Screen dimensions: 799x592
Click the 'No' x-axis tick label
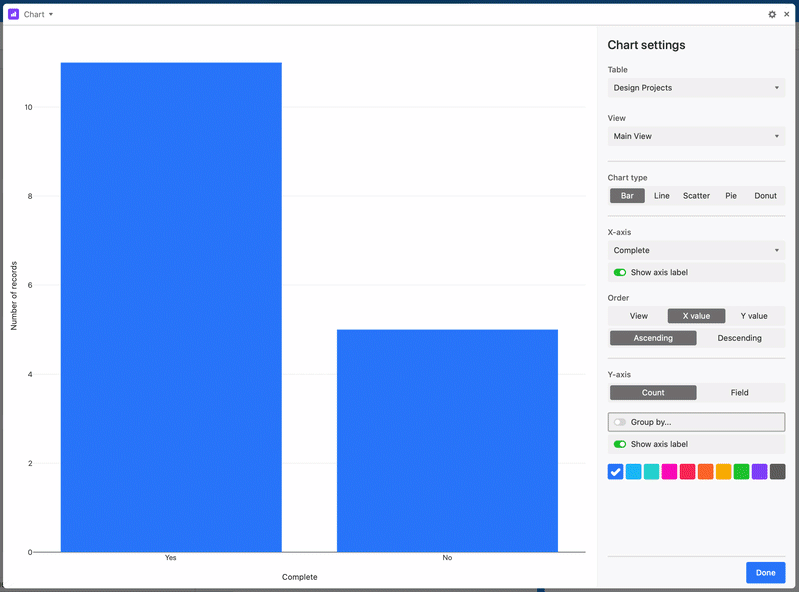pos(447,558)
